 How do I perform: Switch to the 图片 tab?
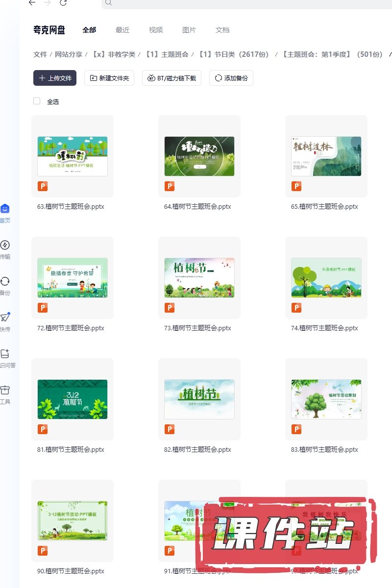(189, 30)
